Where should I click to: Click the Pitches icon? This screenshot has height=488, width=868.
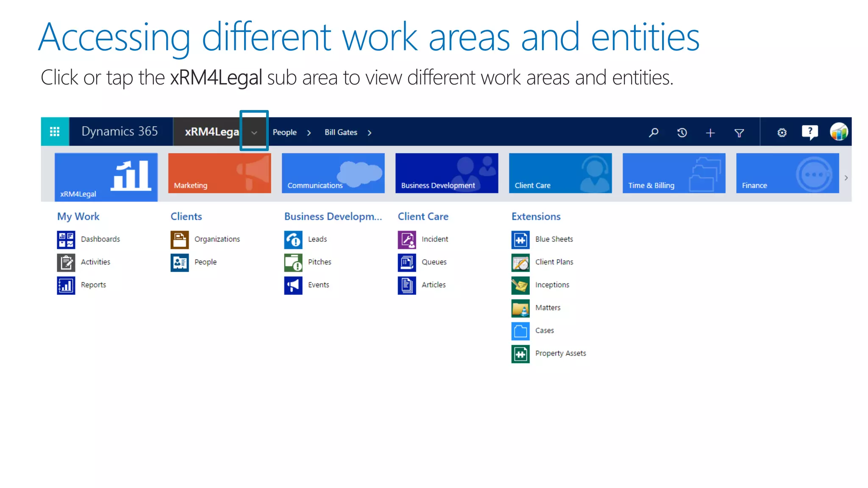coord(293,262)
